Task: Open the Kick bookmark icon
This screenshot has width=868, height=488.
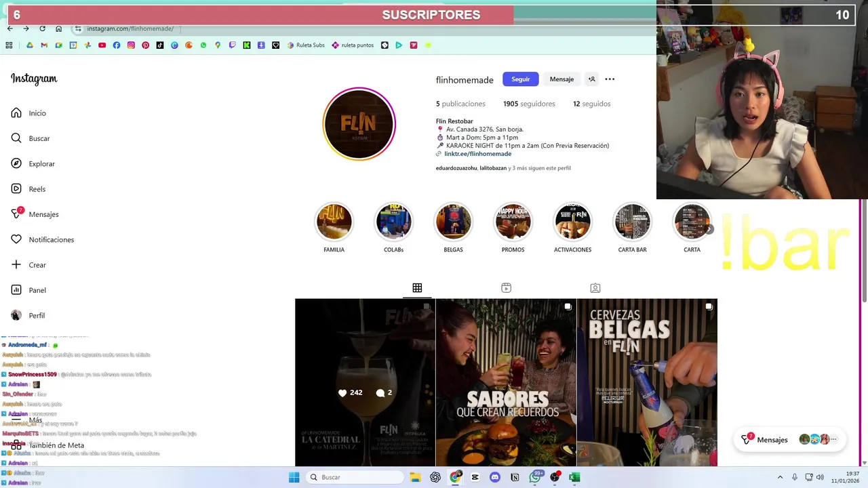Action: click(247, 45)
